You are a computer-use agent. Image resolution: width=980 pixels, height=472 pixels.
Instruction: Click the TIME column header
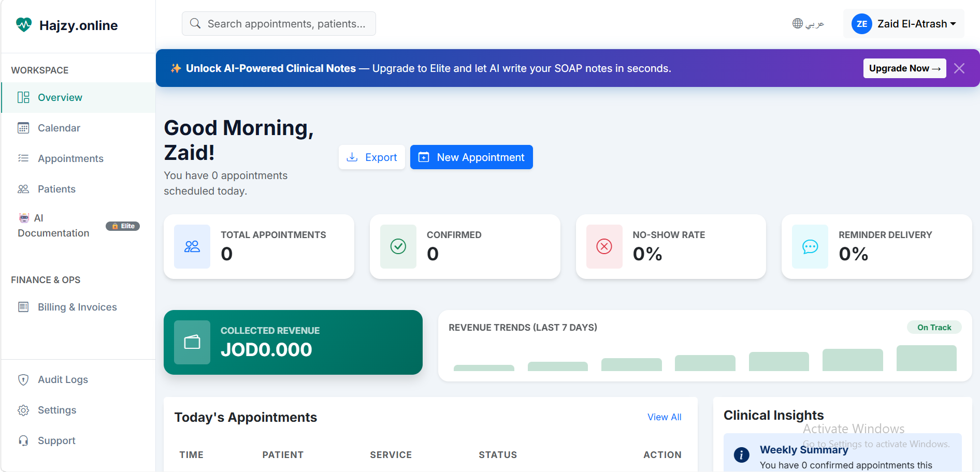click(x=192, y=455)
